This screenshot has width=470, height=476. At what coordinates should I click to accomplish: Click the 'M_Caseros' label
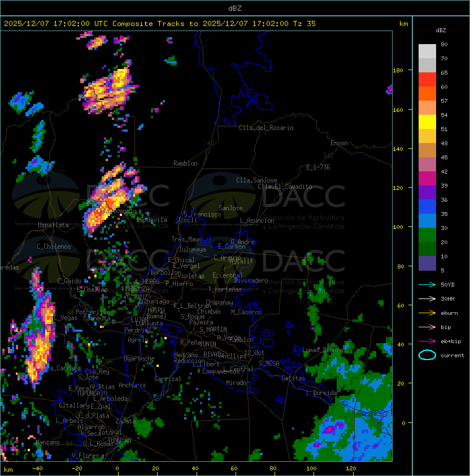(x=246, y=311)
